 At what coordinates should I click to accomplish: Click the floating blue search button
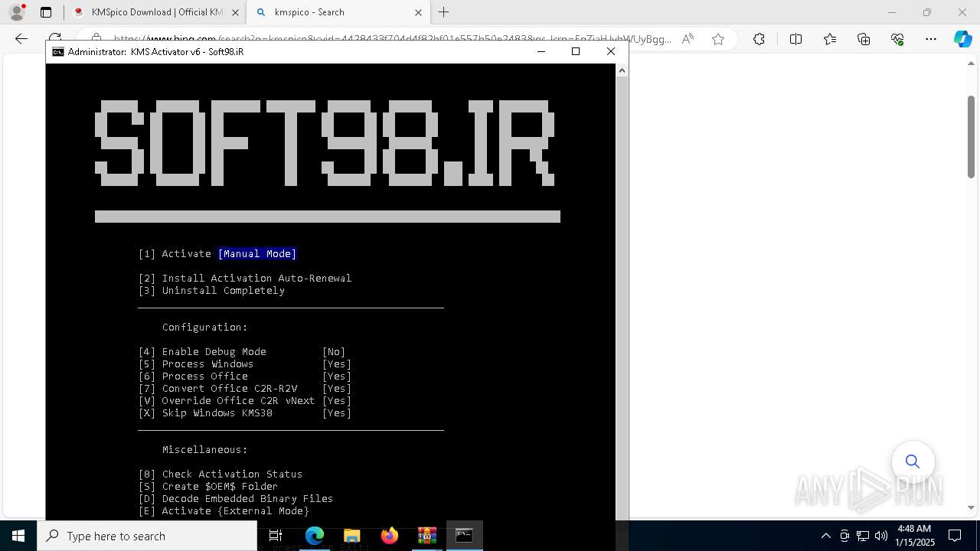tap(913, 461)
